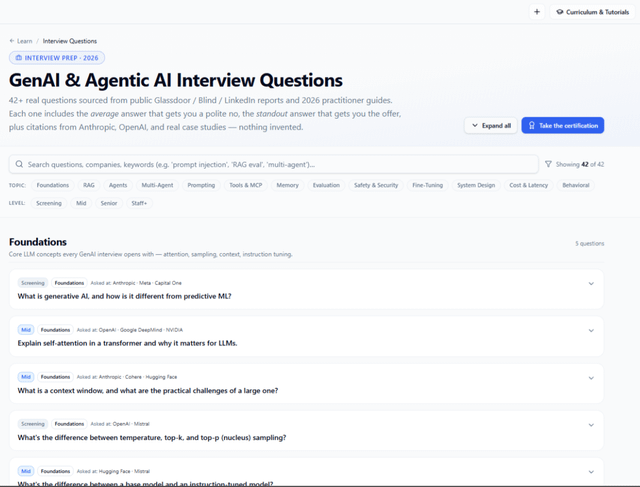
Task: Toggle Foundations topic filter chip
Action: tap(53, 185)
